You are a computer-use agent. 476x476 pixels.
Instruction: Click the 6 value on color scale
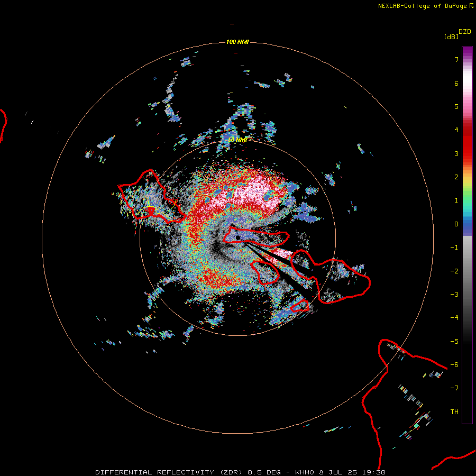point(456,83)
